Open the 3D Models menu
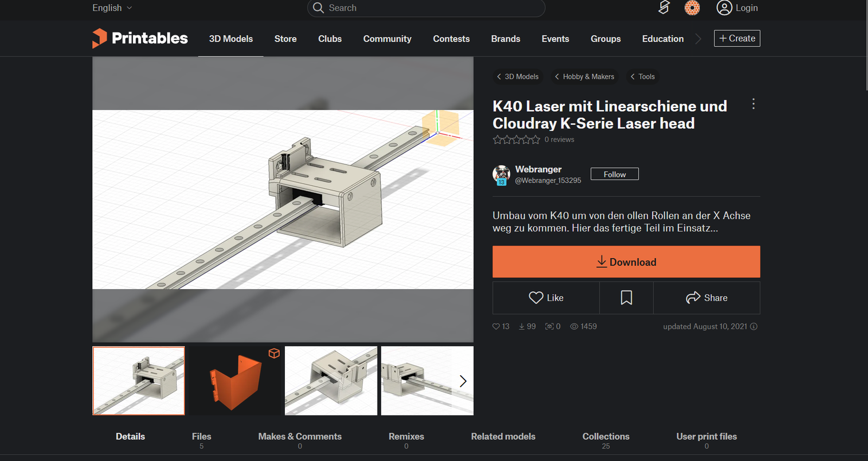 (x=231, y=39)
